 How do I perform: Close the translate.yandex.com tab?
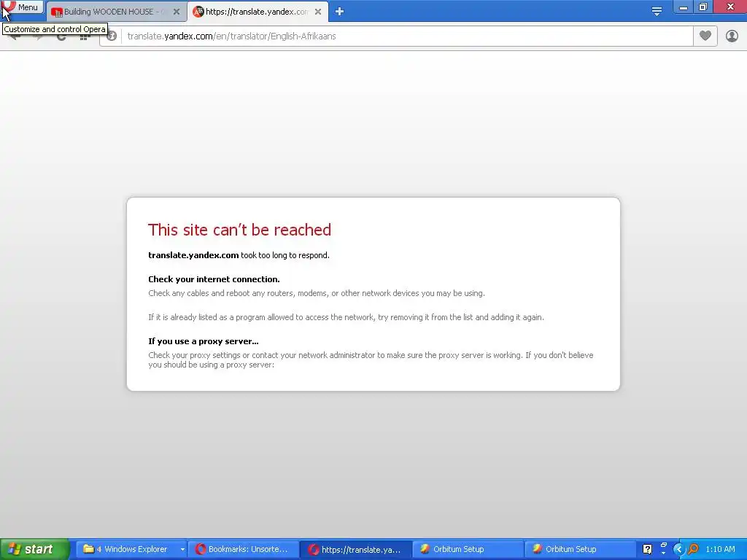pos(318,12)
